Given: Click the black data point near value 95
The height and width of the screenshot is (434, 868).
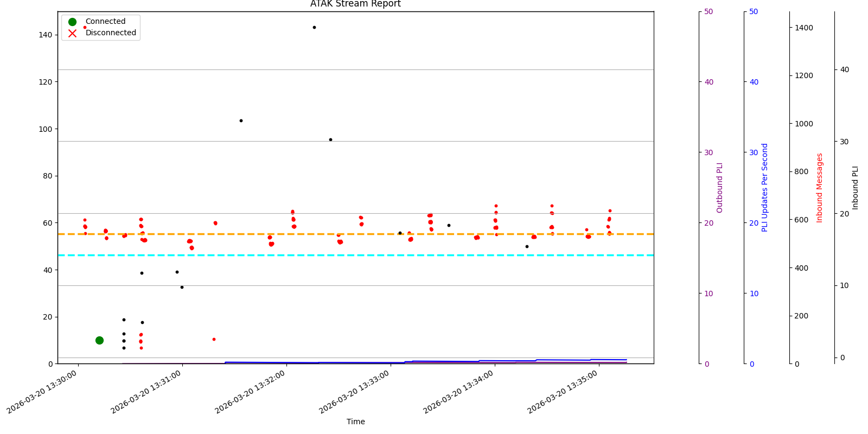Looking at the screenshot, I should [330, 139].
